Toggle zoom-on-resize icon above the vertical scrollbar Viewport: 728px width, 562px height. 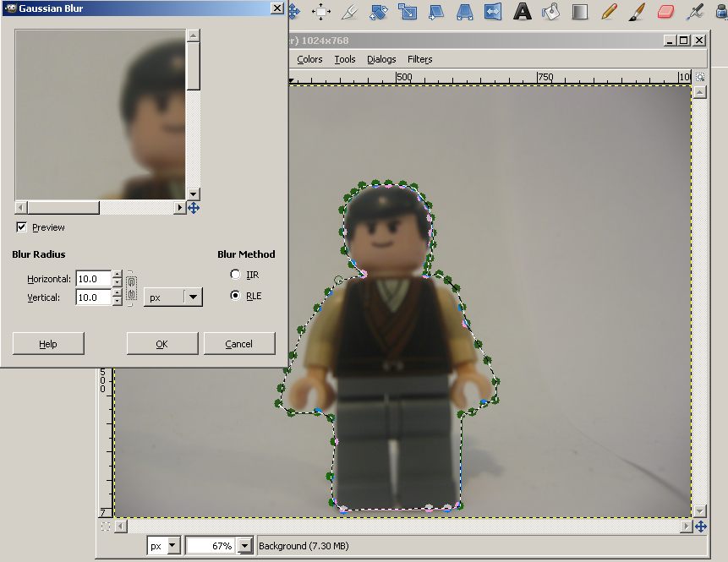coord(700,77)
